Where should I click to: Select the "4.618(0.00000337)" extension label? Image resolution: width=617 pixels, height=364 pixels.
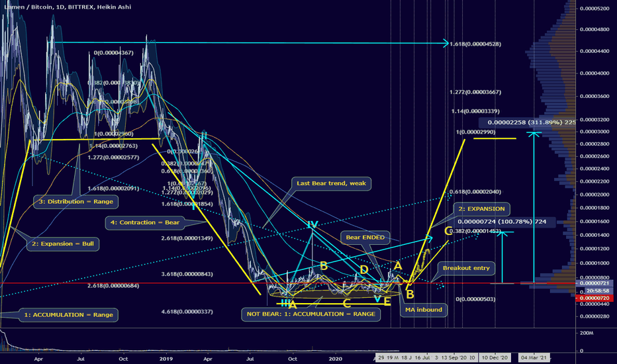click(x=187, y=312)
